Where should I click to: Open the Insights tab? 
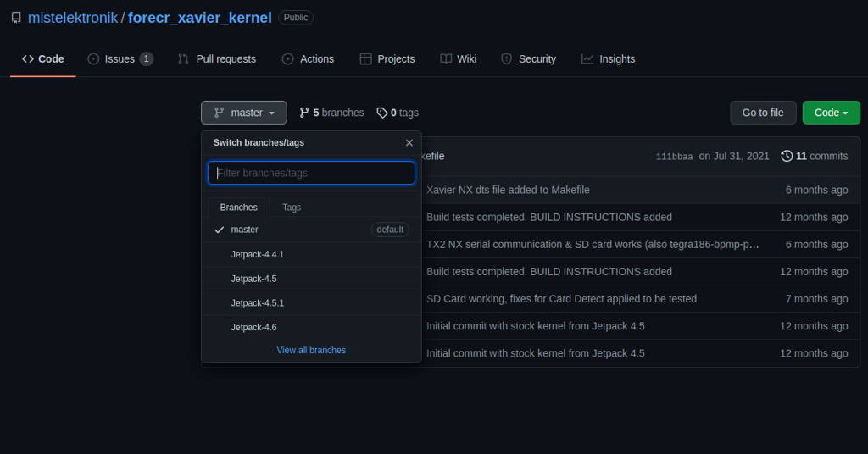[609, 58]
